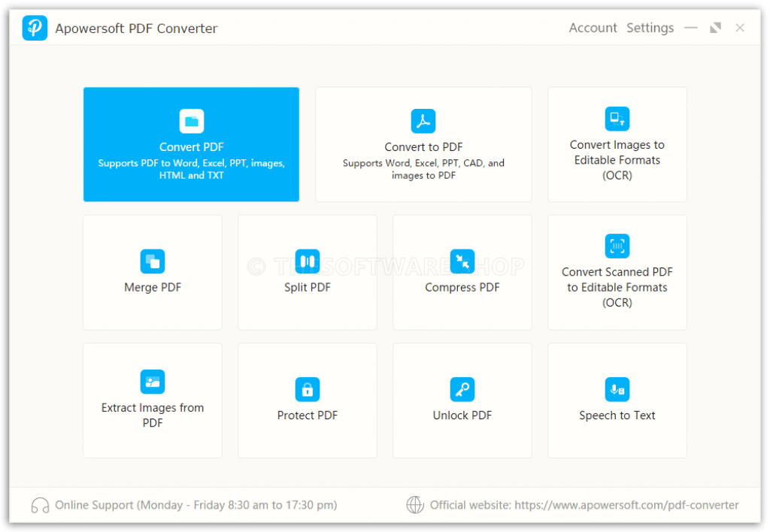770x532 pixels.
Task: Maximize the PDF Converter window
Action: tap(716, 28)
